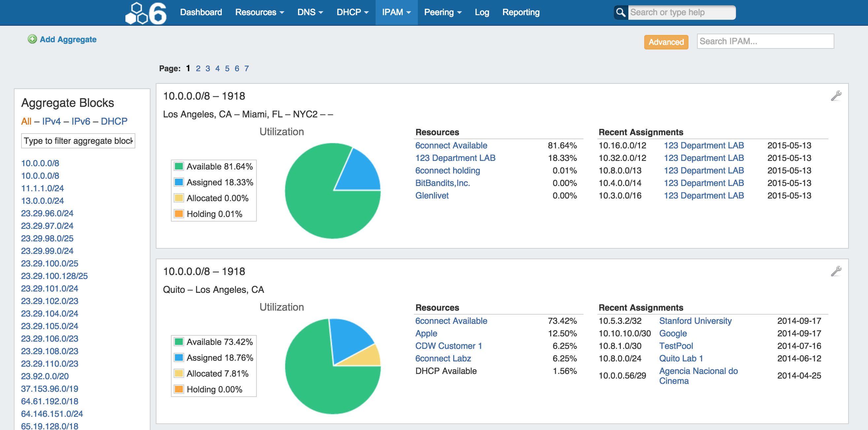Expand the Peering dropdown menu
868x430 pixels.
(x=443, y=12)
